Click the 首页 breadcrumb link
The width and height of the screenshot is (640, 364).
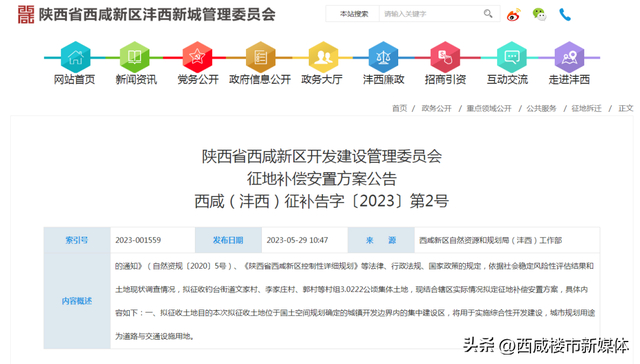tap(400, 108)
